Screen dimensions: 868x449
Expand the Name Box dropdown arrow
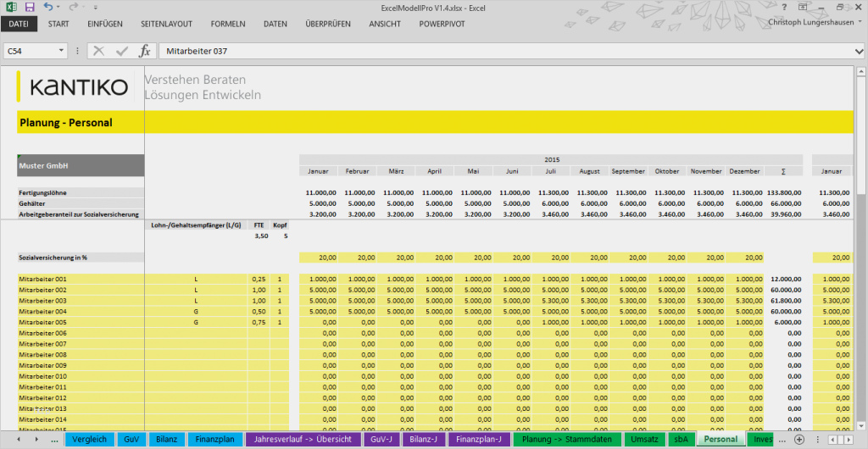(61, 51)
